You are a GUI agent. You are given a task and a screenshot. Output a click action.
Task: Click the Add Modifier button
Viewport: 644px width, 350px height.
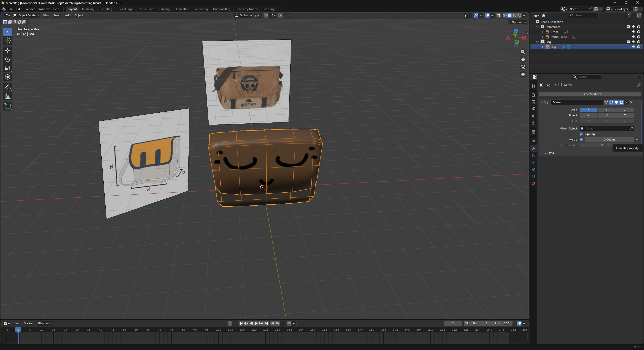tap(590, 94)
